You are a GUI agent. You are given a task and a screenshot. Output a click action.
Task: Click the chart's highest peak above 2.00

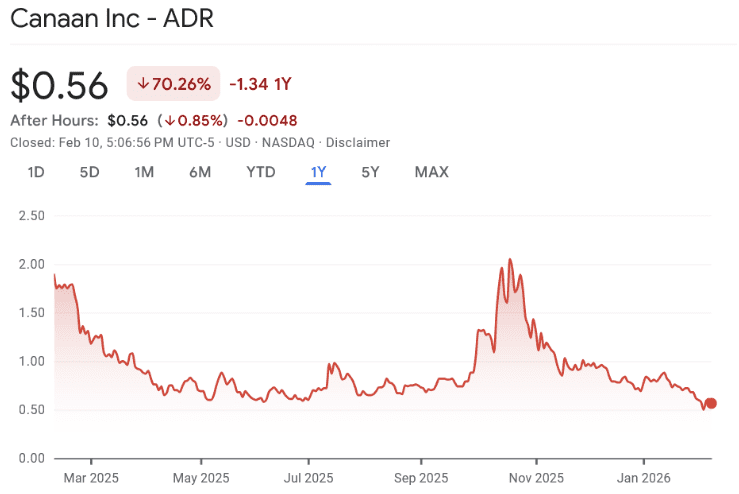point(510,260)
